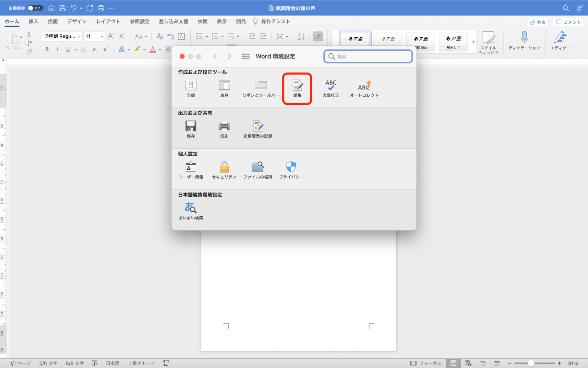The height and width of the screenshot is (368, 588).
Task: Click the Home icon in title bar
Action: click(x=51, y=8)
